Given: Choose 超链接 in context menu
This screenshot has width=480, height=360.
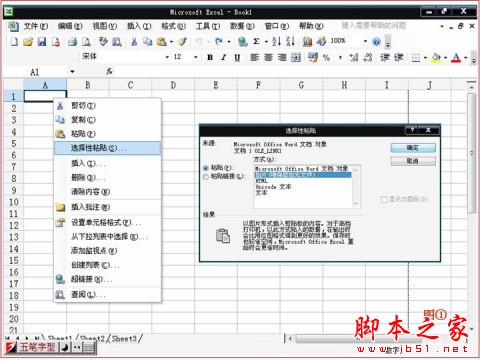Looking at the screenshot, I should click(x=107, y=279).
